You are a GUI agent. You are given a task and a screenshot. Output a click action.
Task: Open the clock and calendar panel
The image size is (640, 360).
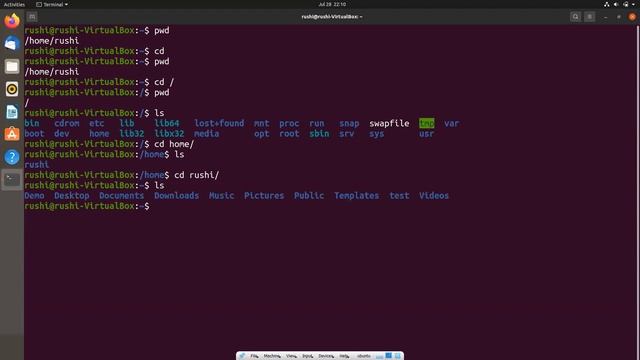(x=332, y=4)
